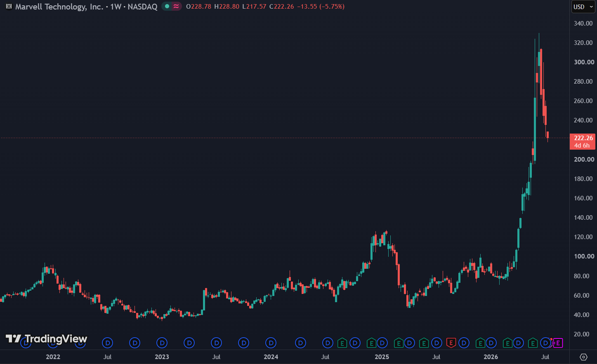Click dividend marker above Jul 2022
The height and width of the screenshot is (364, 597).
click(108, 343)
